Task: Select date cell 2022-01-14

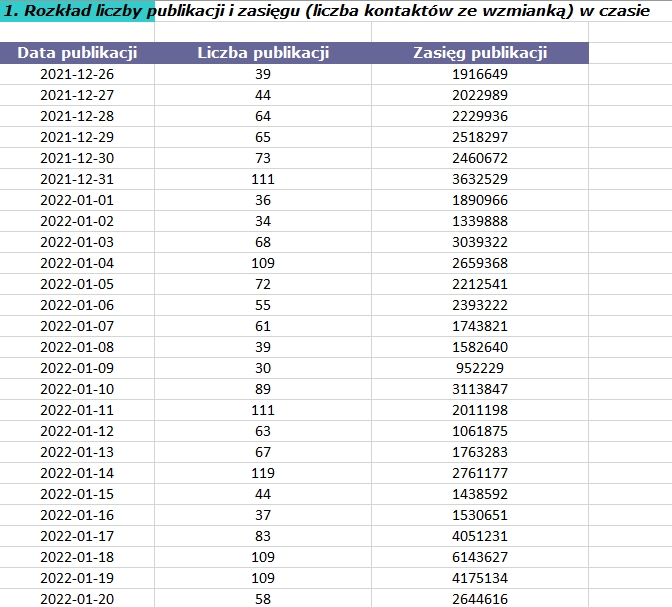Action: [77, 473]
